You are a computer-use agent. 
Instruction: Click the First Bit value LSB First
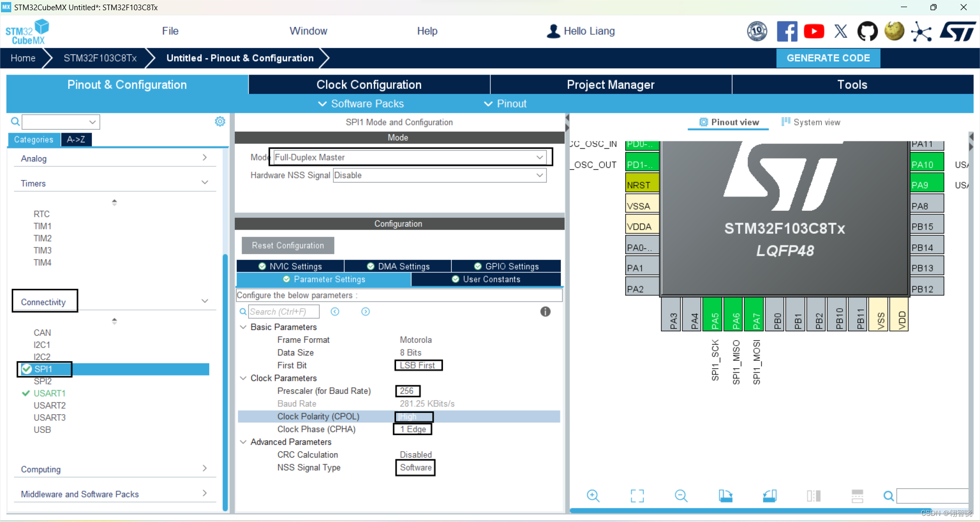[418, 365]
